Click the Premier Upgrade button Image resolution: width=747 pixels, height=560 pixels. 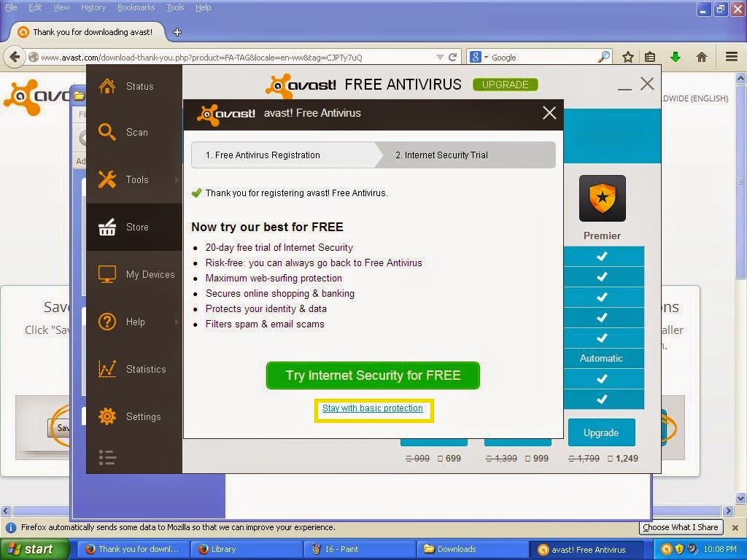pyautogui.click(x=601, y=432)
